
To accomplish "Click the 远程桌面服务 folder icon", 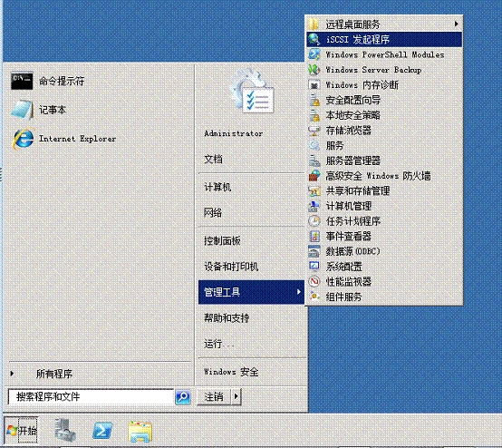I will tap(314, 24).
